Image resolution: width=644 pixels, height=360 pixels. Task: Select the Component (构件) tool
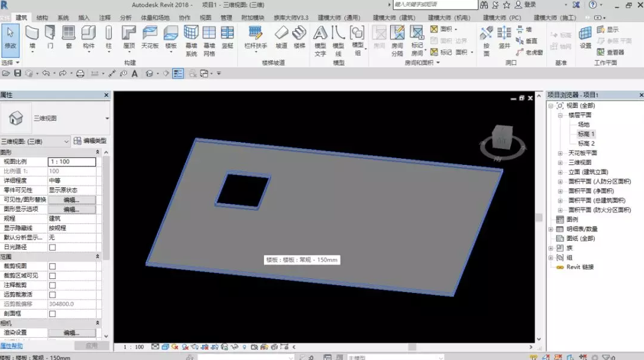pyautogui.click(x=89, y=38)
